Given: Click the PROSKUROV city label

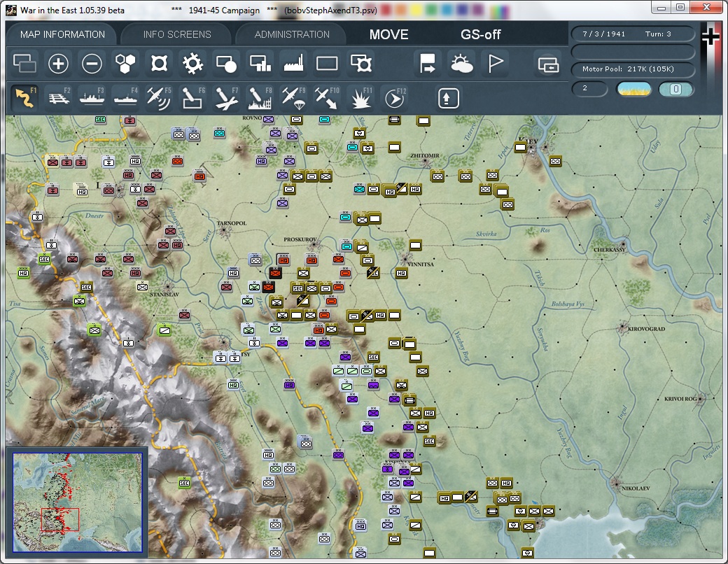Looking at the screenshot, I should tap(300, 239).
